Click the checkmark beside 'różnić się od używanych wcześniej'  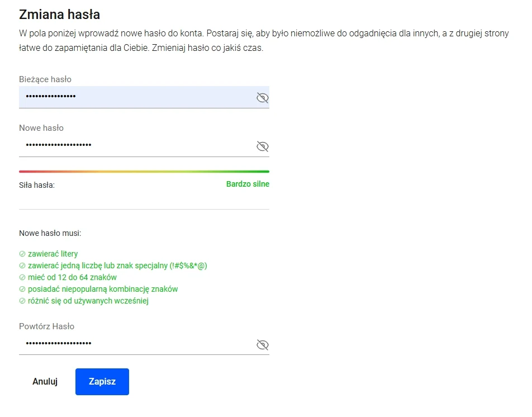coord(22,301)
